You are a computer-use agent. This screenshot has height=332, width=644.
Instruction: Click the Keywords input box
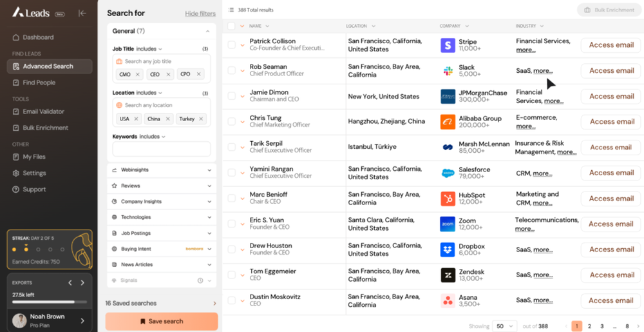162,149
